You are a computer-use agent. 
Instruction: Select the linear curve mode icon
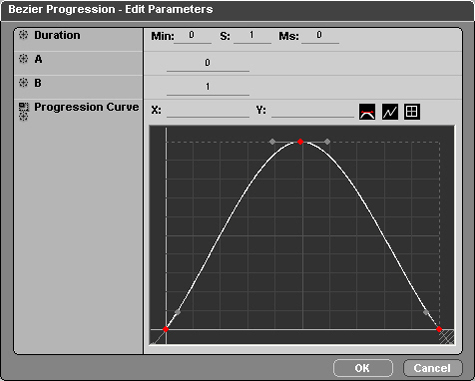(390, 112)
